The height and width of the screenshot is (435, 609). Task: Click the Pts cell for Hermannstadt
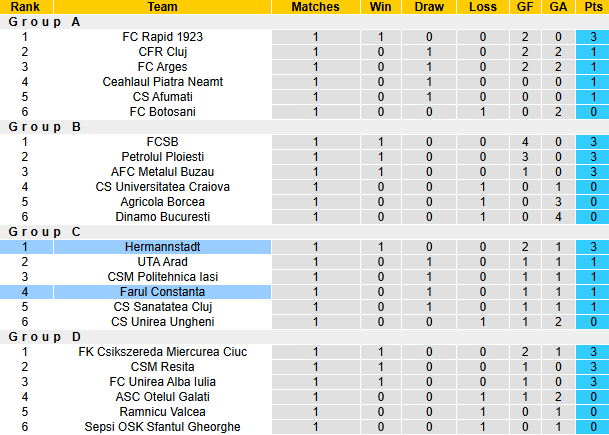[593, 247]
